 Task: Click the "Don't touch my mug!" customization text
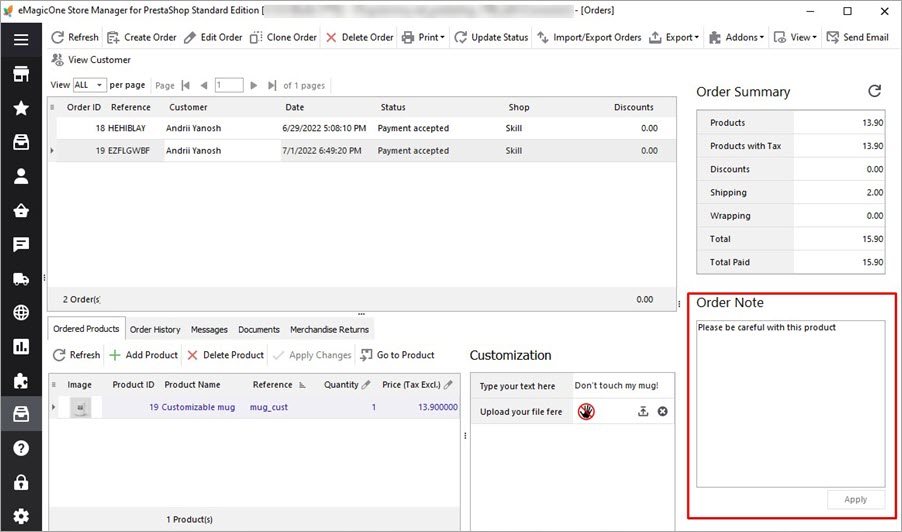point(616,386)
